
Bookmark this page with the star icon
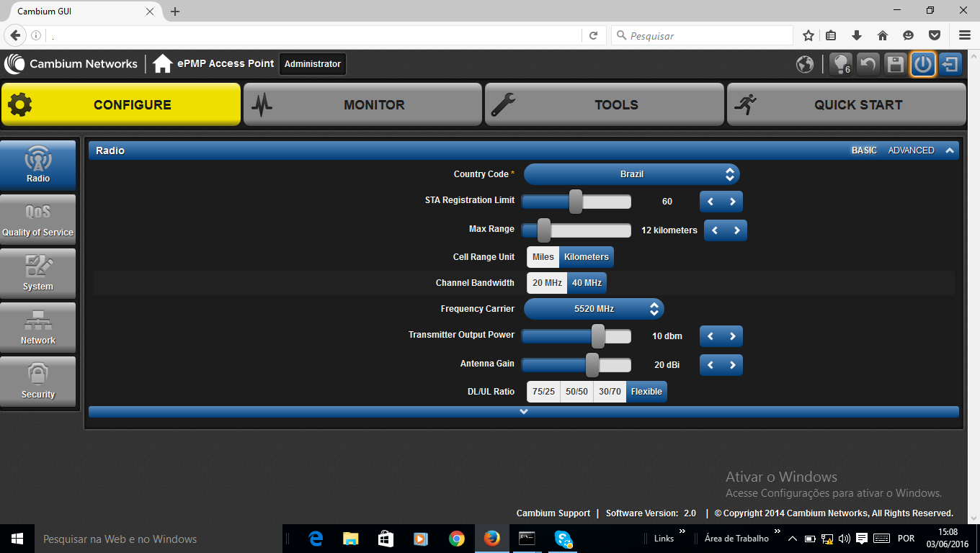coord(808,35)
